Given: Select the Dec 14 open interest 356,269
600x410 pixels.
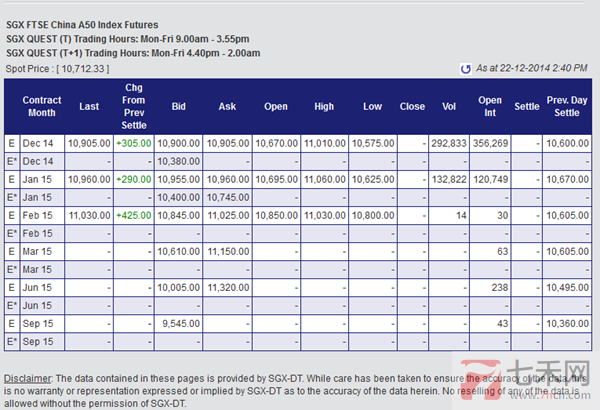Looking at the screenshot, I should pos(491,144).
